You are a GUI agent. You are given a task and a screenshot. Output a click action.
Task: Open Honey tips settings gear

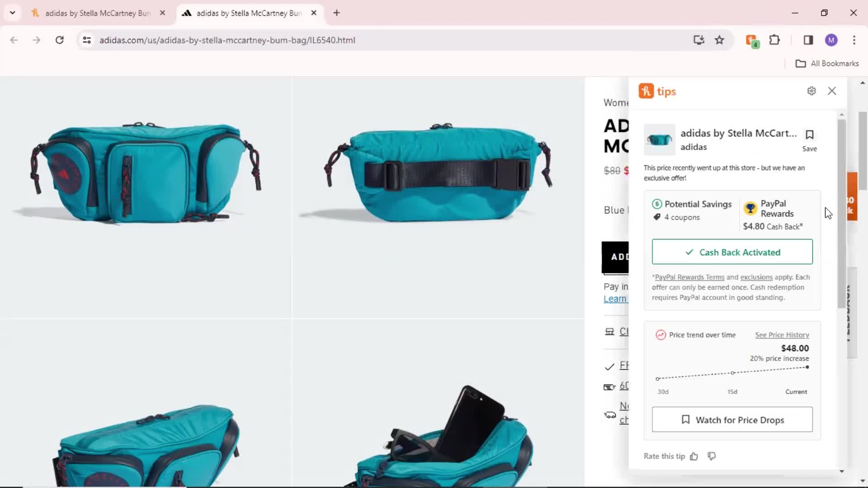[x=811, y=91]
